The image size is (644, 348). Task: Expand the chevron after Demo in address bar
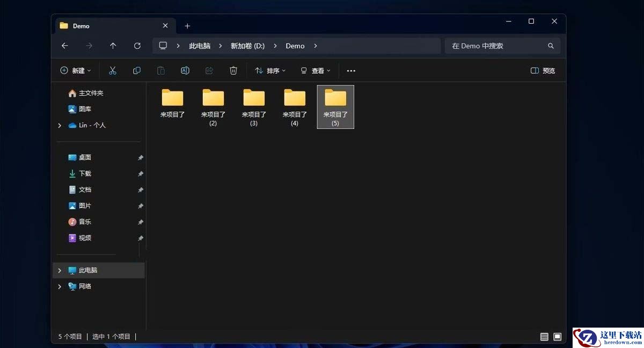(316, 46)
